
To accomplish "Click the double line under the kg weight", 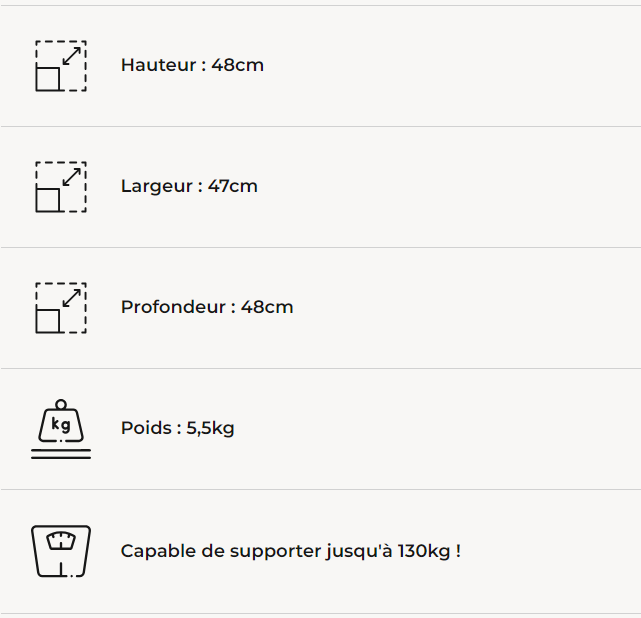I will pos(61,454).
